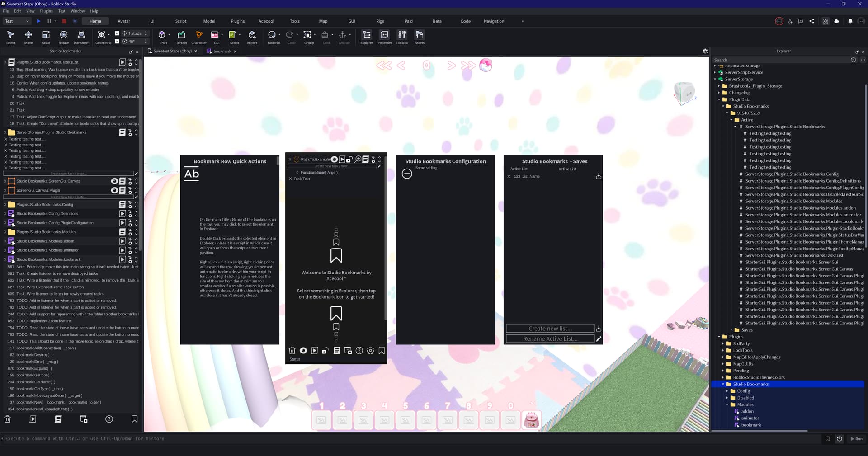Screen dimensions: 868x456
Task: Toggle the minus circle next to Some setting
Action: (x=407, y=174)
